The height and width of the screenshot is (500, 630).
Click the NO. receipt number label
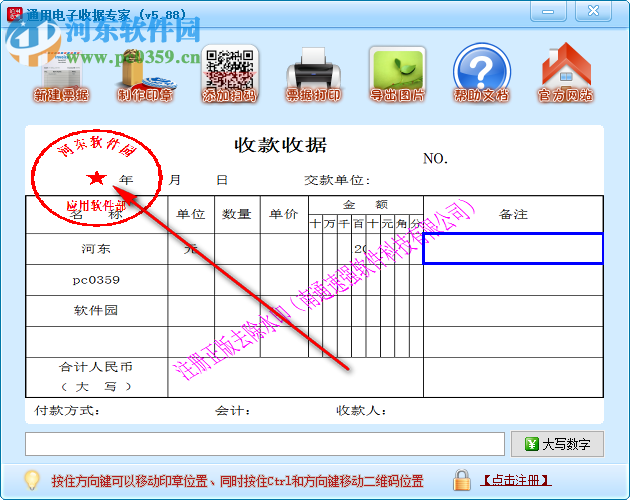pyautogui.click(x=435, y=159)
